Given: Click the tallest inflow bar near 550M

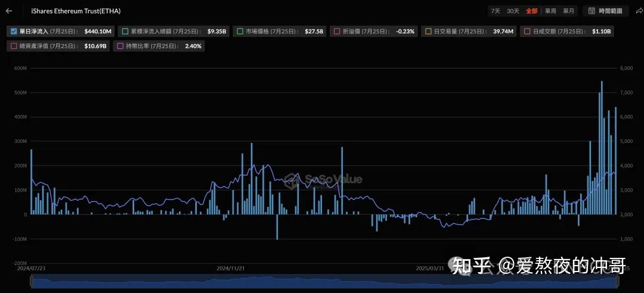Looking at the screenshot, I should click(602, 148).
